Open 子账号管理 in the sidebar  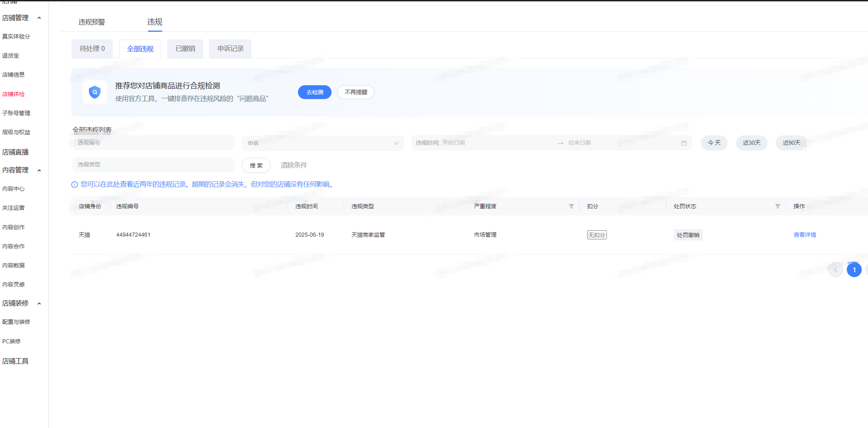tap(16, 113)
